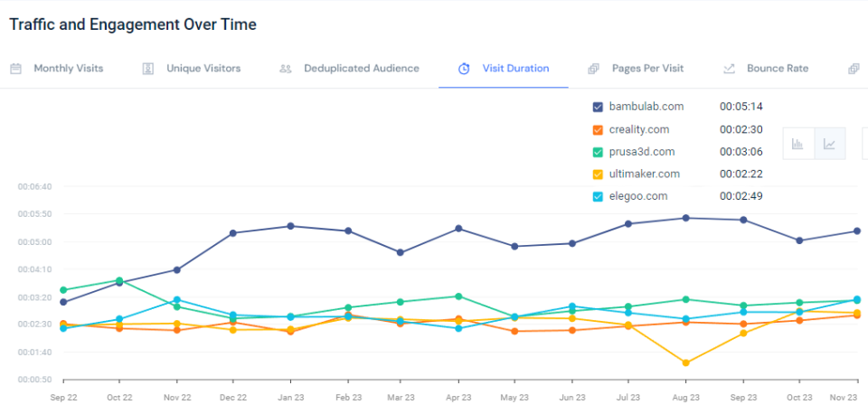Switch to the Unique Visitors tab
Viewport: 868px width, 414px height.
tap(203, 69)
